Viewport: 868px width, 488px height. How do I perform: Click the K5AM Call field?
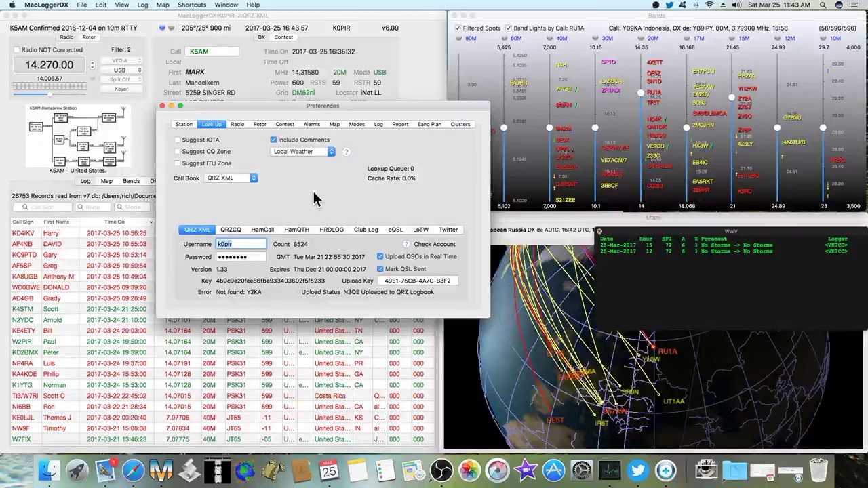[213, 52]
